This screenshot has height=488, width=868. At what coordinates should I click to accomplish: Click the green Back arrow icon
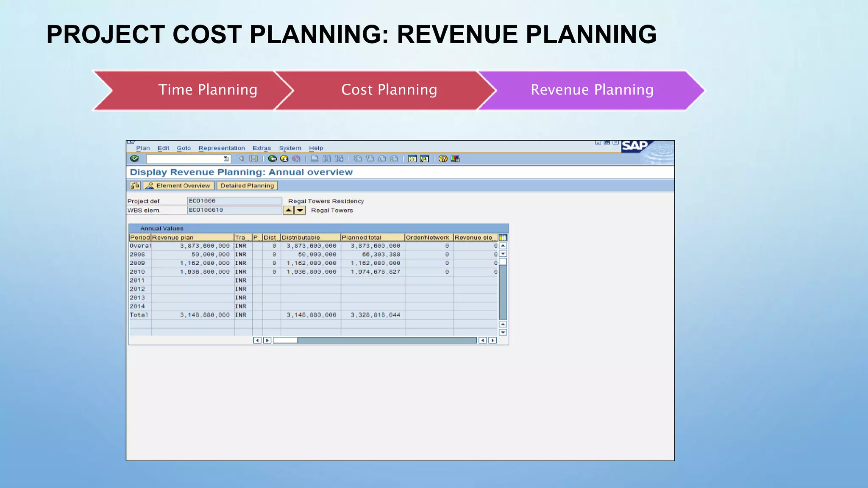pyautogui.click(x=272, y=158)
